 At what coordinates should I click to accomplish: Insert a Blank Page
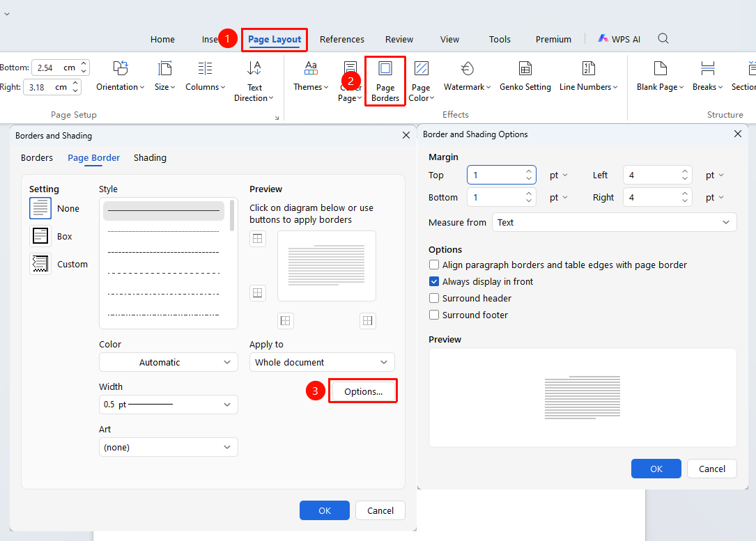tap(660, 76)
